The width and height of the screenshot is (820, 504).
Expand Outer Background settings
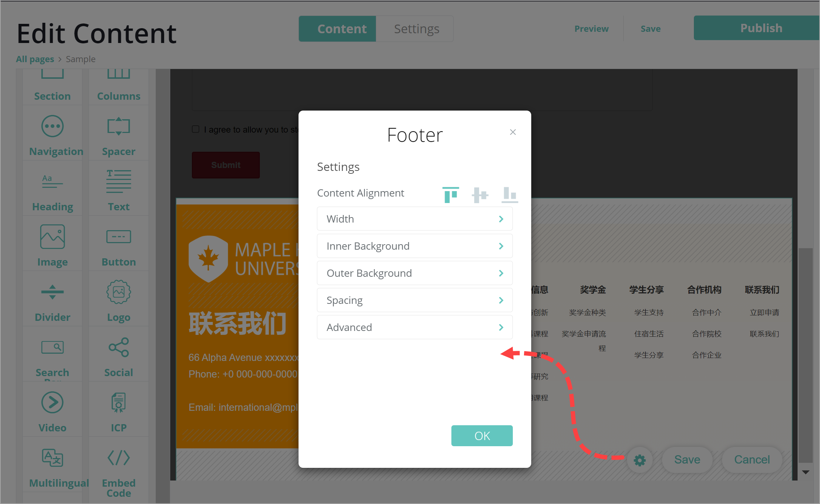point(415,273)
